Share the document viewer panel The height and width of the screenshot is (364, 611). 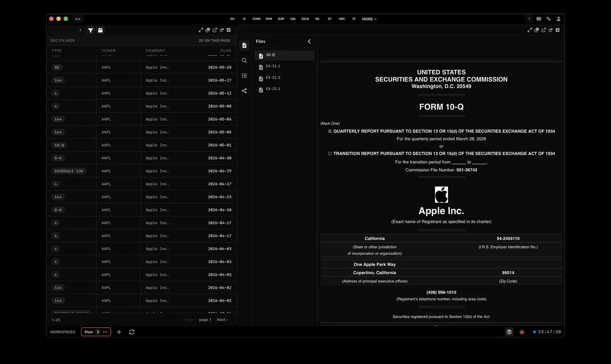tap(551, 30)
